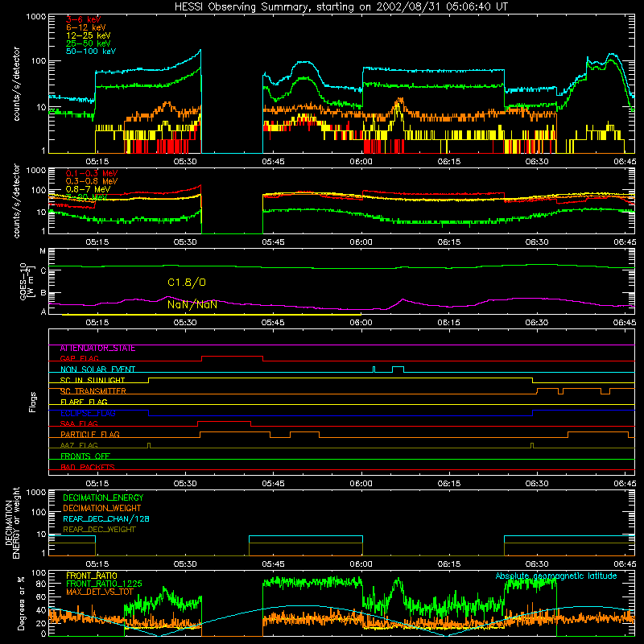Select the REAR_DEC_WEIGHT legend label
The image size is (644, 644).
pos(99,530)
